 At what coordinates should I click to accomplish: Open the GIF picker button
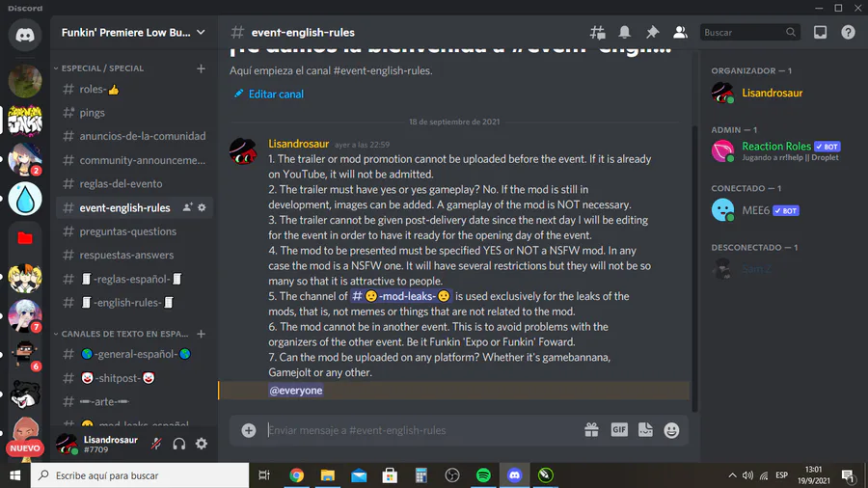pos(619,429)
